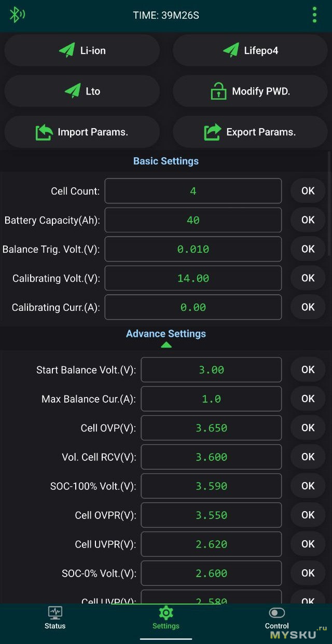
Task: Edit the Balance Trig. Volt. field
Action: point(193,249)
